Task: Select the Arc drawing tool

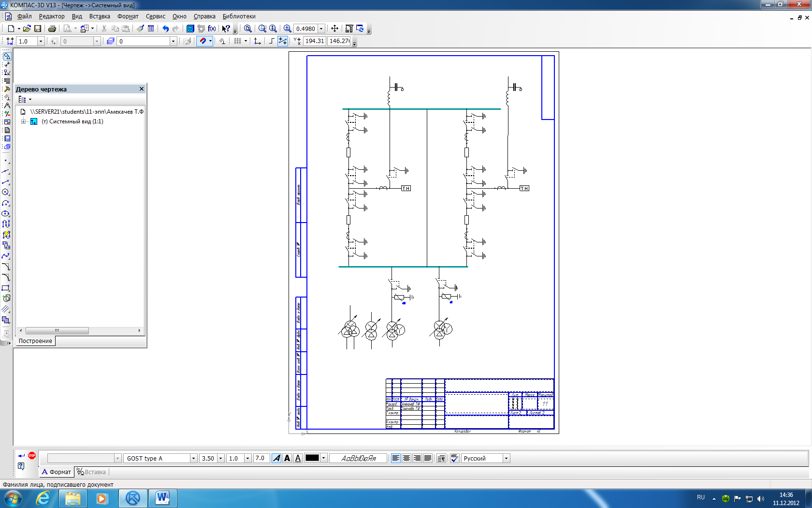Action: (6, 203)
